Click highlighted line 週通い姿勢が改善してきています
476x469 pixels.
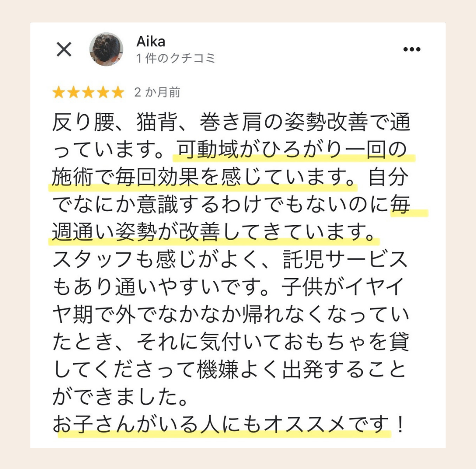214,232
